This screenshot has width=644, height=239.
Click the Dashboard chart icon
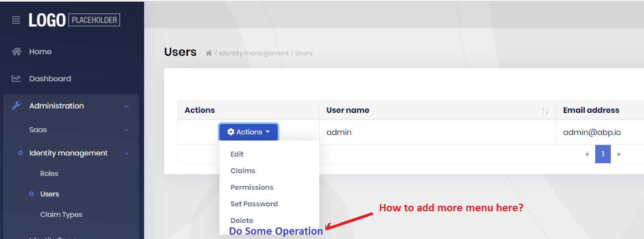pos(17,79)
